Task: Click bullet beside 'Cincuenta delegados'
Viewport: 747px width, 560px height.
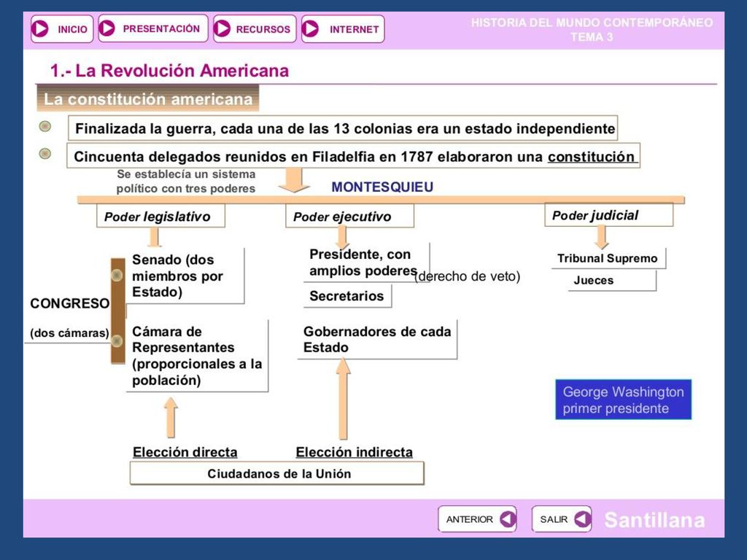Action: pos(44,153)
